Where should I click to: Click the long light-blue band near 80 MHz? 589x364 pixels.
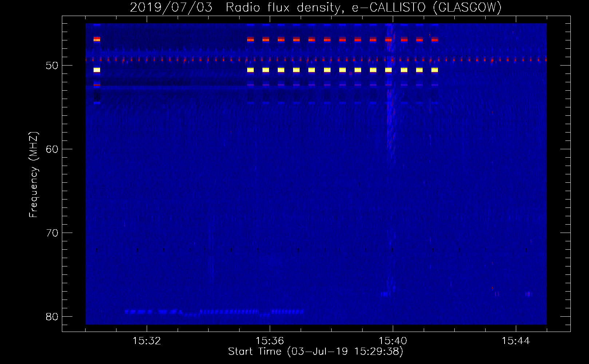pos(214,312)
